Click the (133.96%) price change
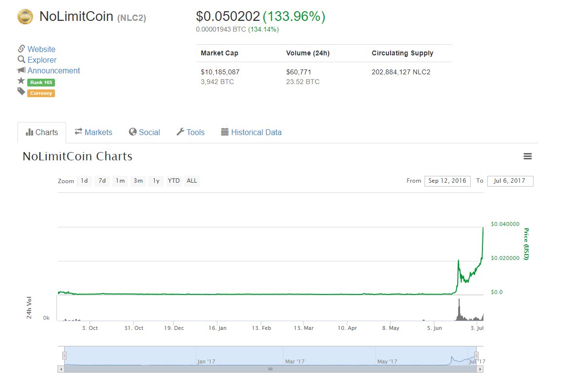 pyautogui.click(x=294, y=17)
